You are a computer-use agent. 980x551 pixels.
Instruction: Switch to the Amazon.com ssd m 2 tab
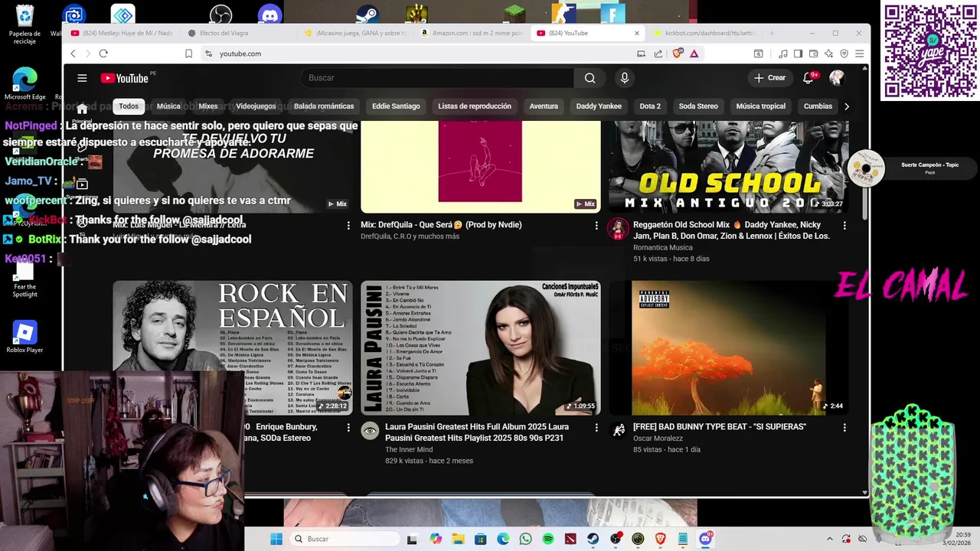click(x=471, y=33)
